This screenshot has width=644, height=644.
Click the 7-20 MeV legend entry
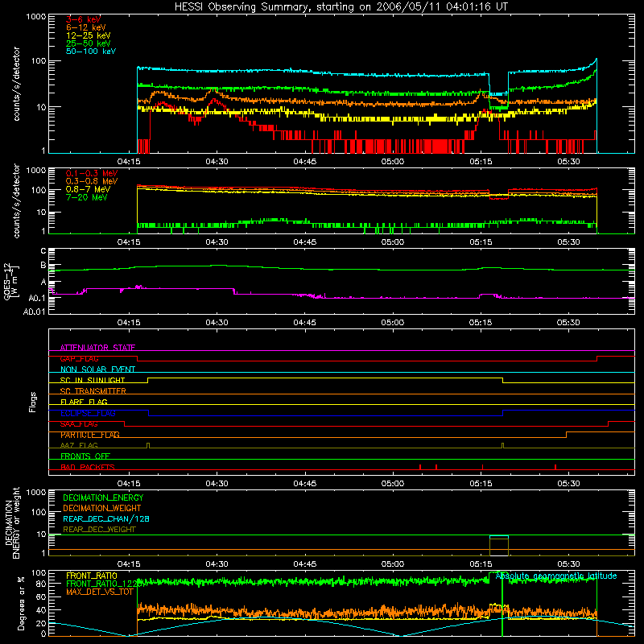tap(87, 197)
